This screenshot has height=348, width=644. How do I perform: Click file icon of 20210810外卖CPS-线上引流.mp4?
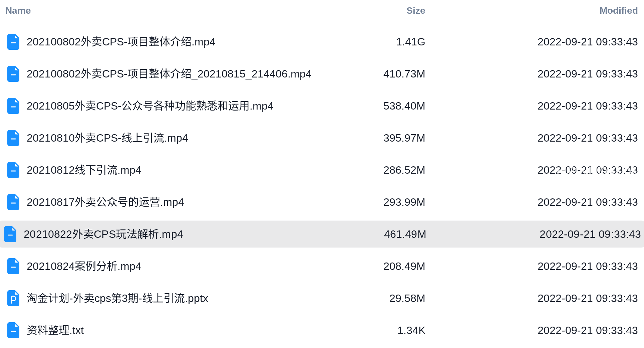coord(13,138)
